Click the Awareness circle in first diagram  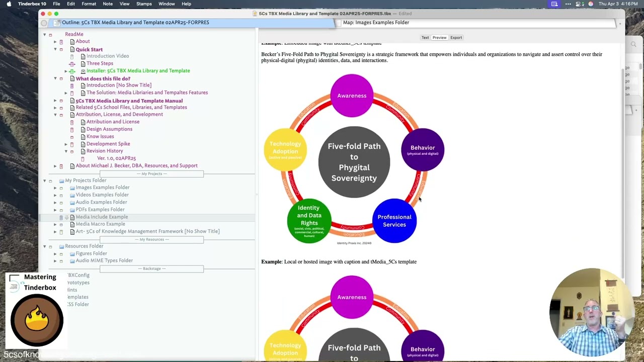(x=352, y=96)
